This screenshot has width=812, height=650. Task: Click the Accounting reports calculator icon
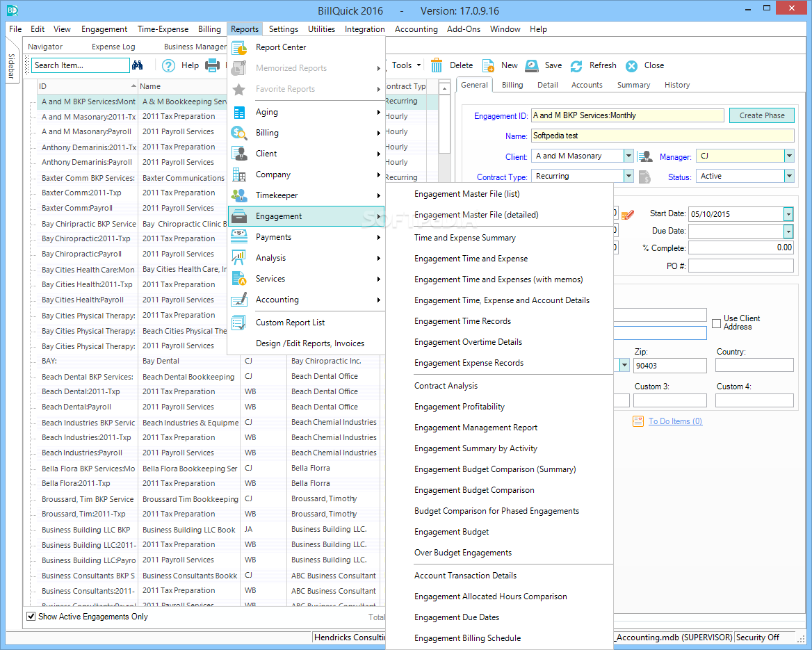click(x=239, y=300)
